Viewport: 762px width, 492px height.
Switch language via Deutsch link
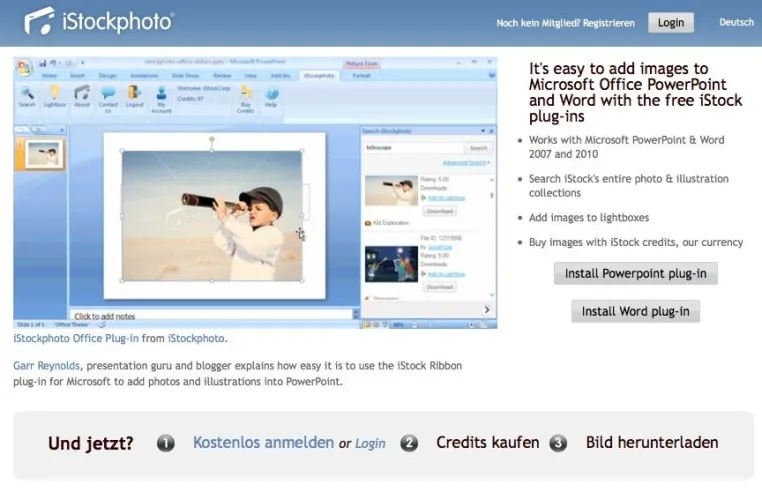click(x=736, y=22)
